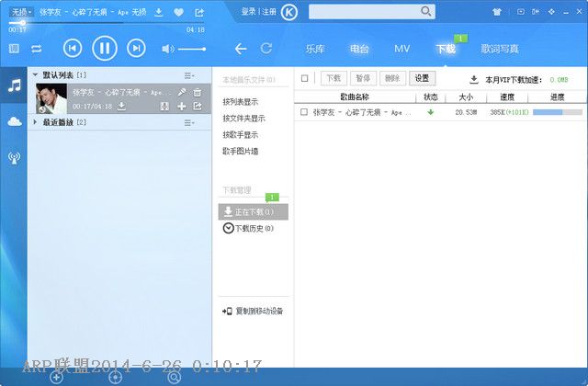Open the cloud music sidebar panel
This screenshot has width=588, height=386.
pyautogui.click(x=14, y=121)
